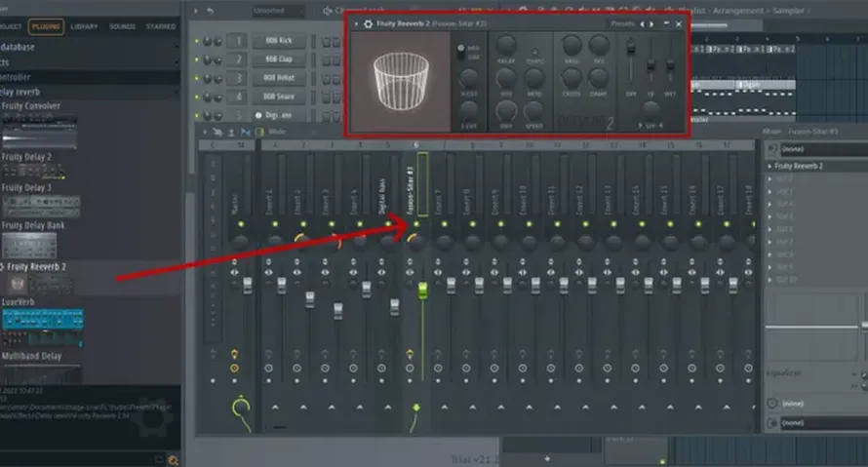Open Fruity Reeverb 2 plugin settings gear

pos(368,23)
